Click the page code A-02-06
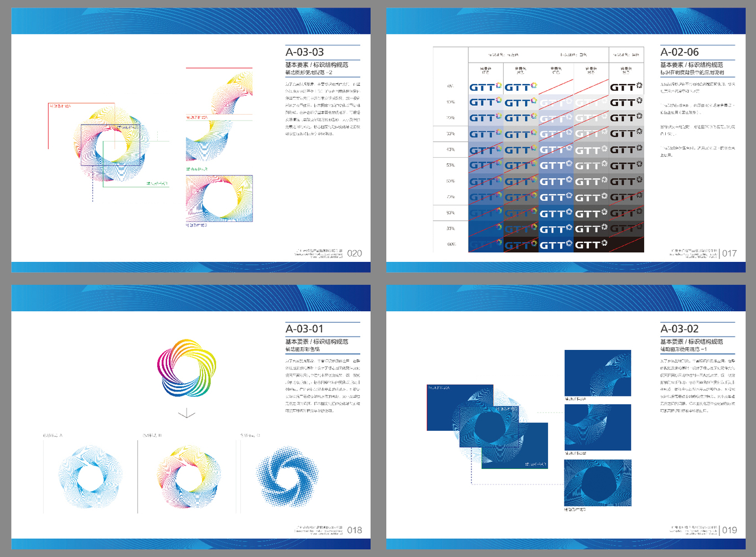756x557 pixels. 680,52
